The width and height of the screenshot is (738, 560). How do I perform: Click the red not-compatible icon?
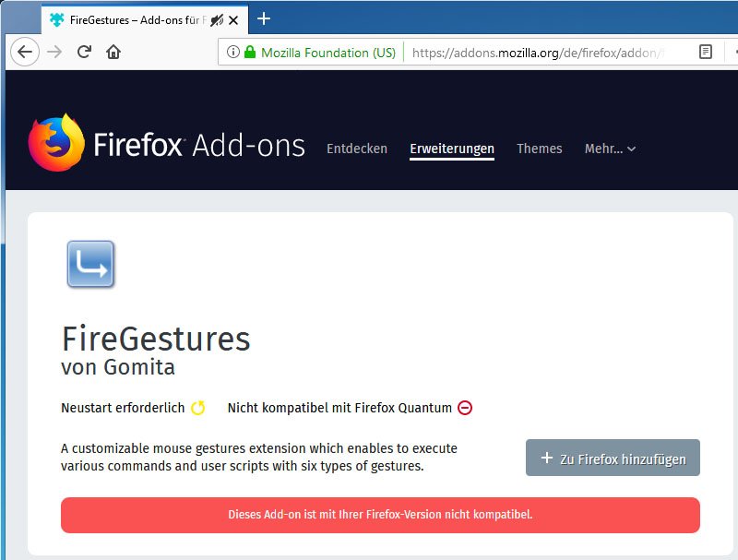(x=465, y=408)
